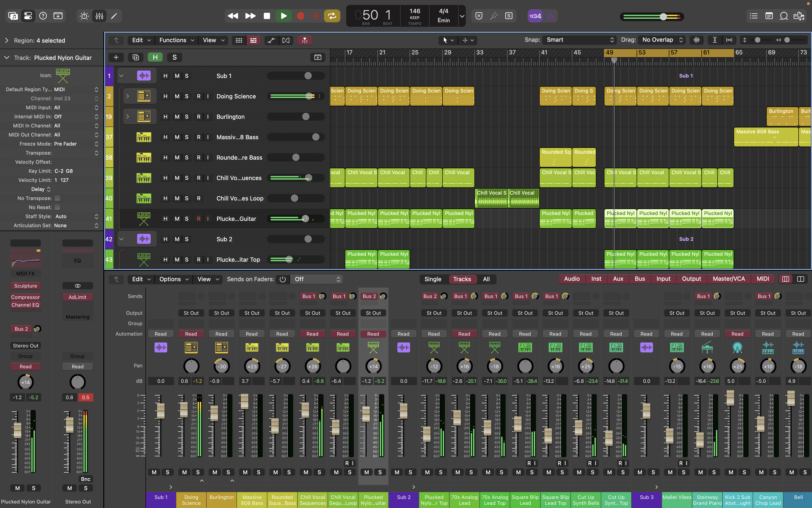Viewport: 812px width, 508px height.
Task: Open the Drag No Overlap dropdown
Action: click(662, 40)
